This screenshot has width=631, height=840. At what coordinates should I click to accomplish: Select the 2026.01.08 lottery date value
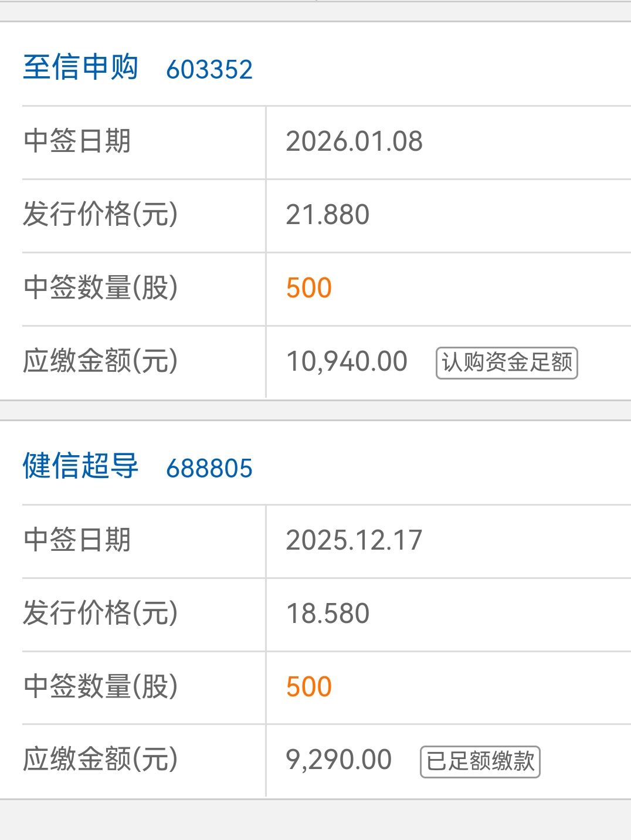pos(354,141)
